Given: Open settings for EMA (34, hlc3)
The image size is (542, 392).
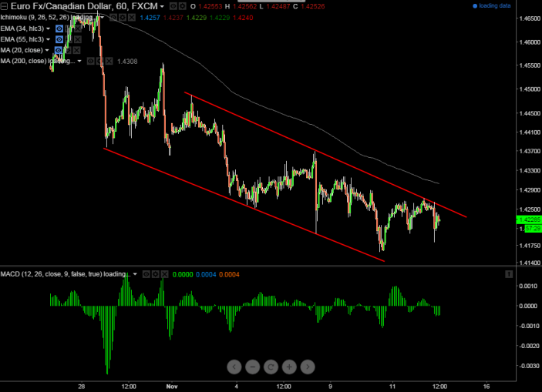Looking at the screenshot, I should (x=69, y=28).
